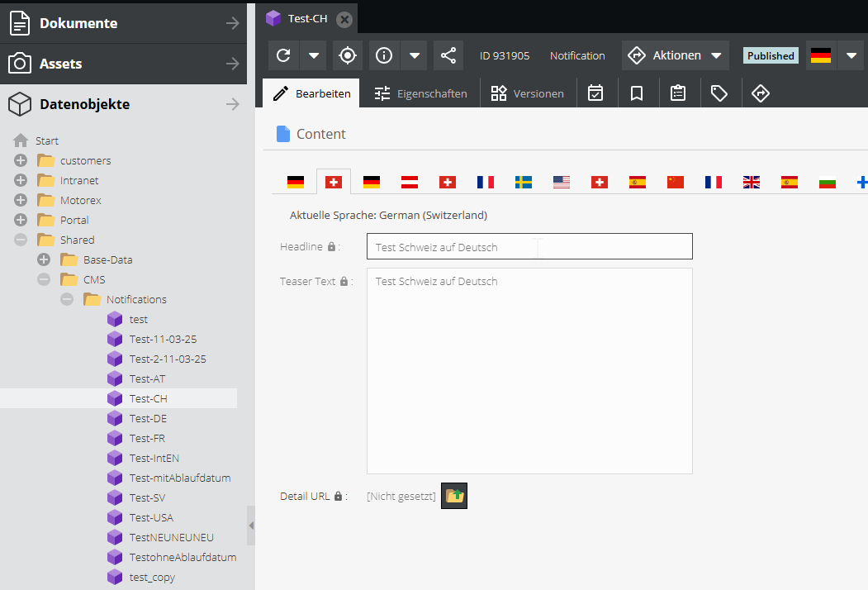Switch to the Versionen tab
Viewport: 868px width, 590px height.
pyautogui.click(x=527, y=93)
